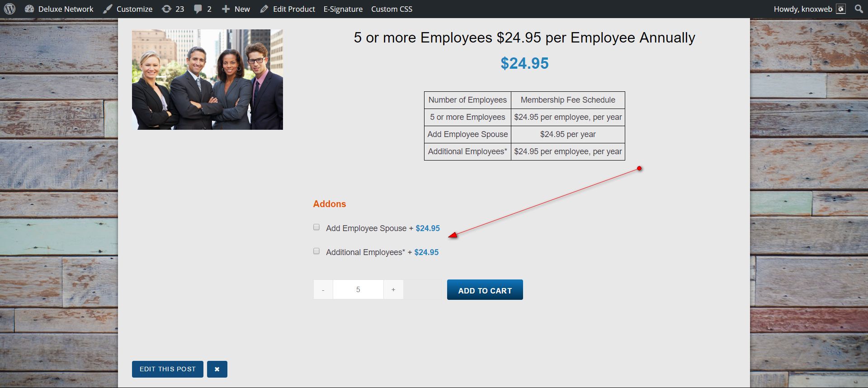Click the business team product image
The height and width of the screenshot is (388, 868).
pyautogui.click(x=208, y=80)
